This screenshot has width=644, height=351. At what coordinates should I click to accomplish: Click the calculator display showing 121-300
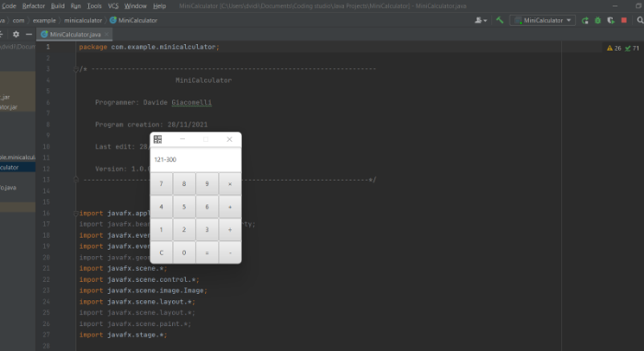195,159
